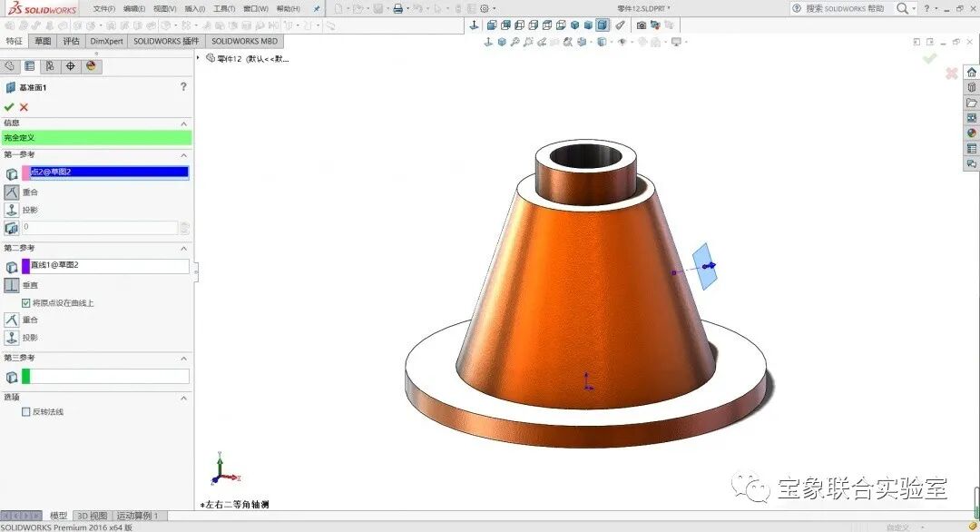This screenshot has height=532, width=980.
Task: Uncheck the 将原点设在曲线上 checkbox
Action: pos(25,302)
